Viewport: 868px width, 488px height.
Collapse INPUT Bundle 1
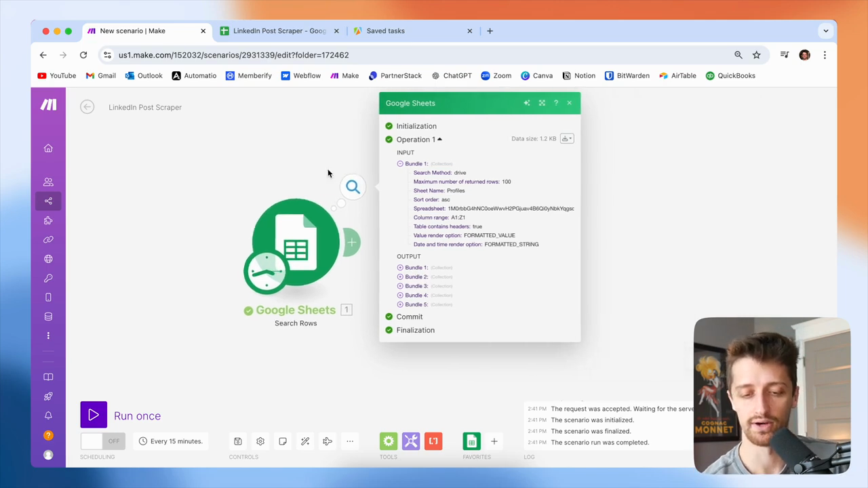click(400, 164)
